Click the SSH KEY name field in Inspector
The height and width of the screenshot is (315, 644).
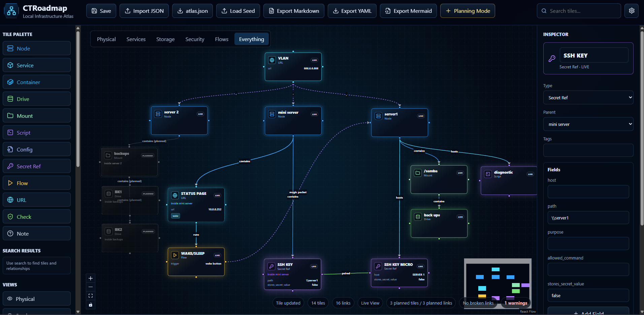click(x=594, y=55)
